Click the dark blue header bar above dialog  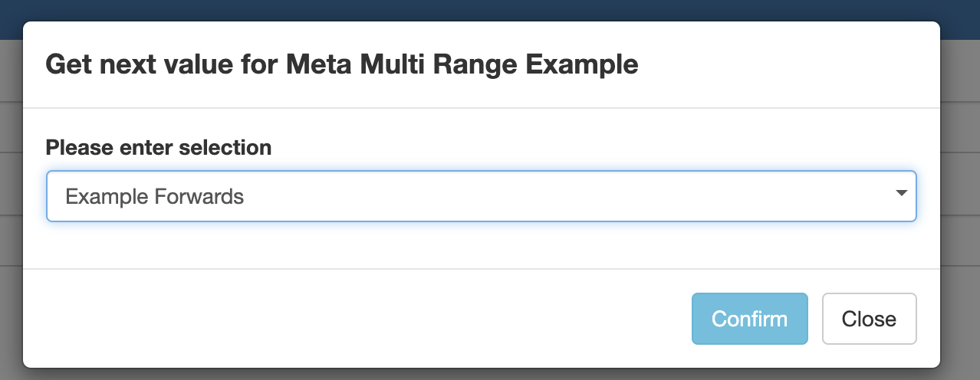pos(490,11)
